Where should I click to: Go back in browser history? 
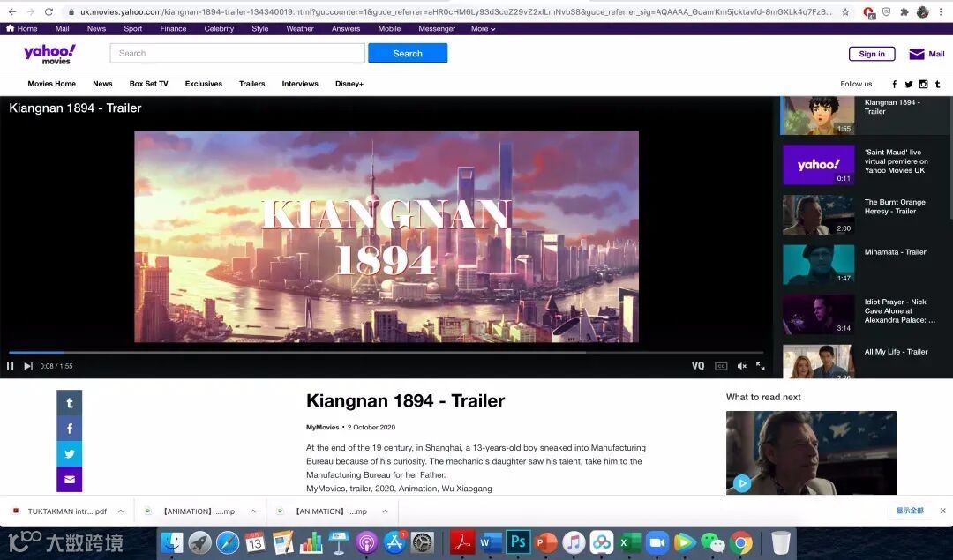tap(12, 11)
